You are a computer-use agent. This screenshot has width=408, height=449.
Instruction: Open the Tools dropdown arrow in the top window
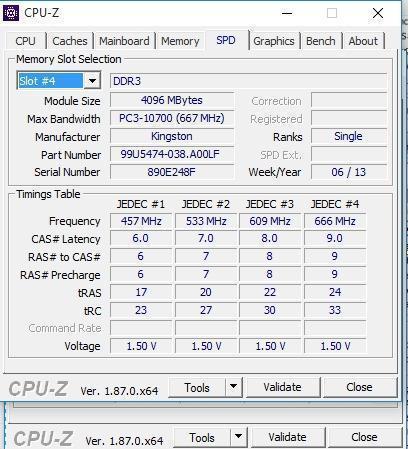pos(233,387)
